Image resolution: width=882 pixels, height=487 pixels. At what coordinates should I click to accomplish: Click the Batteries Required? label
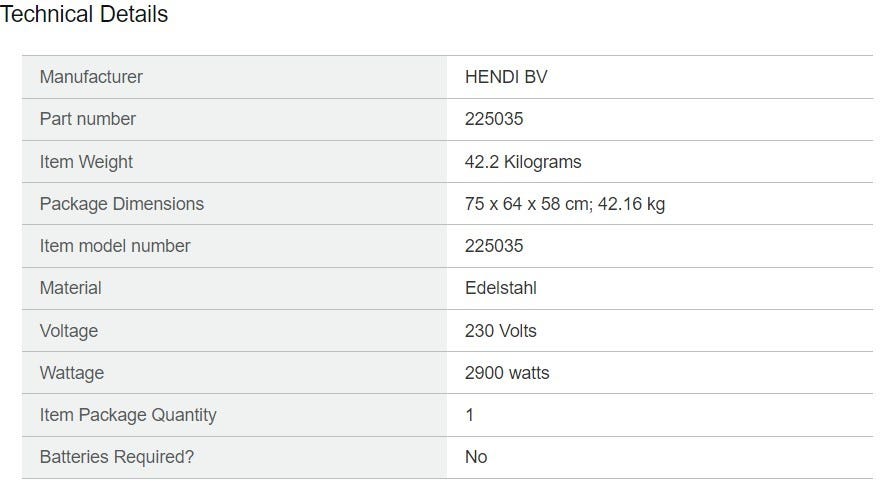(117, 457)
